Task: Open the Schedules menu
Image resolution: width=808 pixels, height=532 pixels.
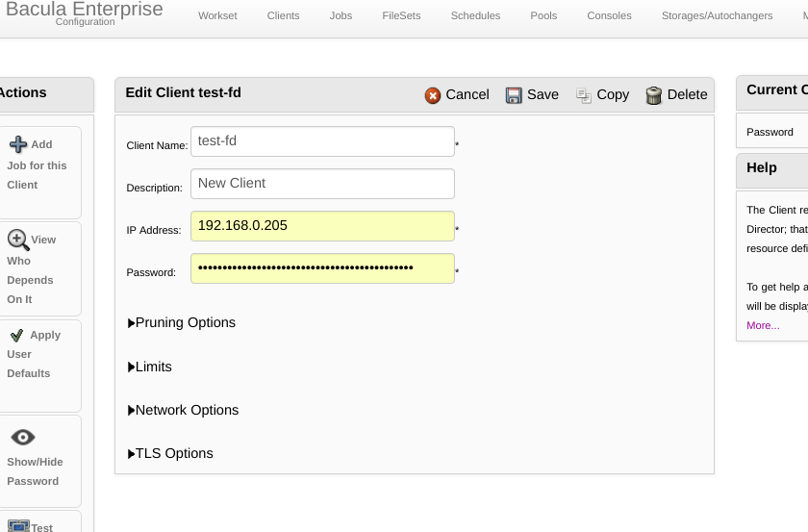Action: tap(475, 16)
